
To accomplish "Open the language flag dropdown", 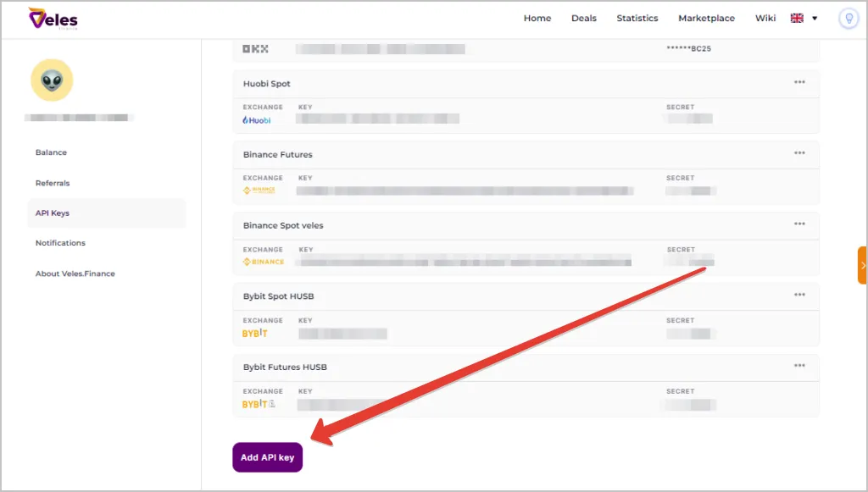I will 804,19.
